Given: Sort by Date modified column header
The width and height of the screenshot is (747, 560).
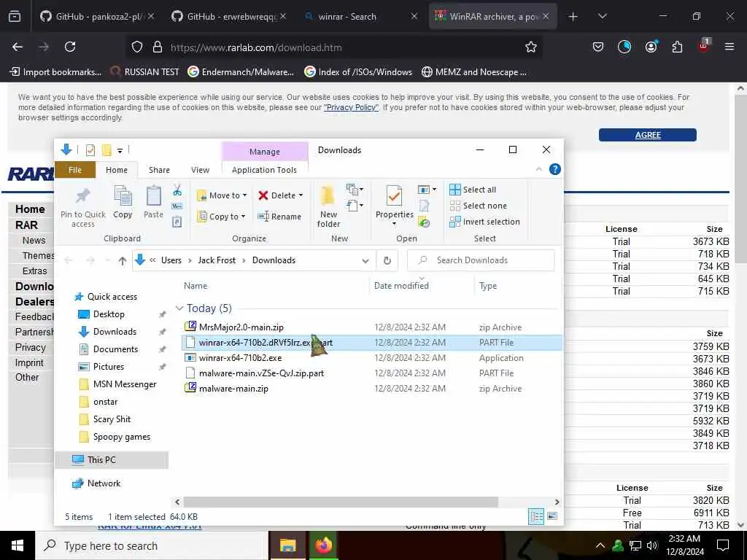Looking at the screenshot, I should pos(402,286).
